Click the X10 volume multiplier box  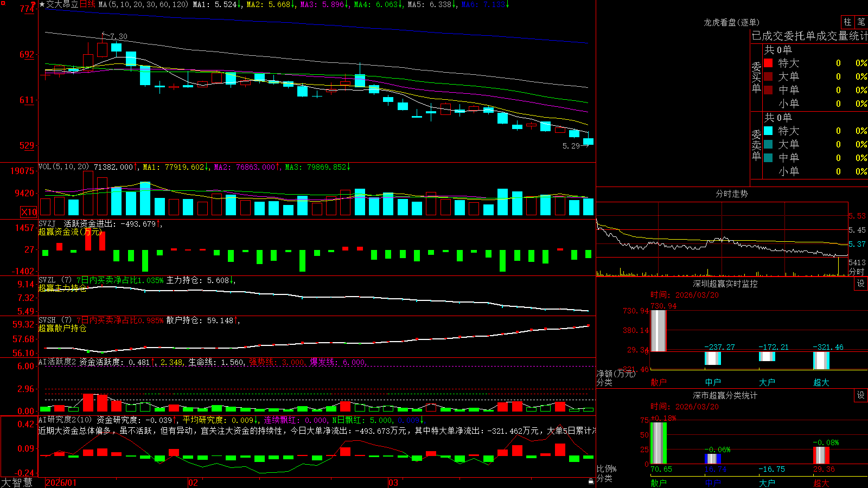click(x=29, y=212)
